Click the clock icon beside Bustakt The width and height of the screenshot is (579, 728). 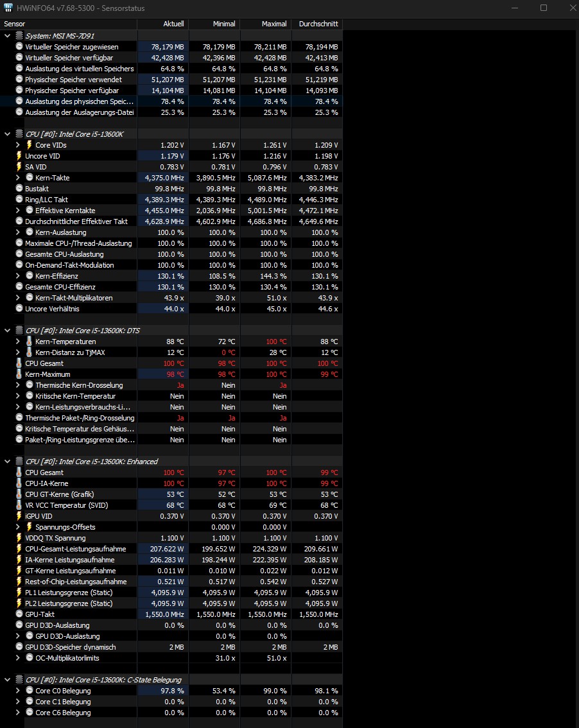pyautogui.click(x=19, y=188)
